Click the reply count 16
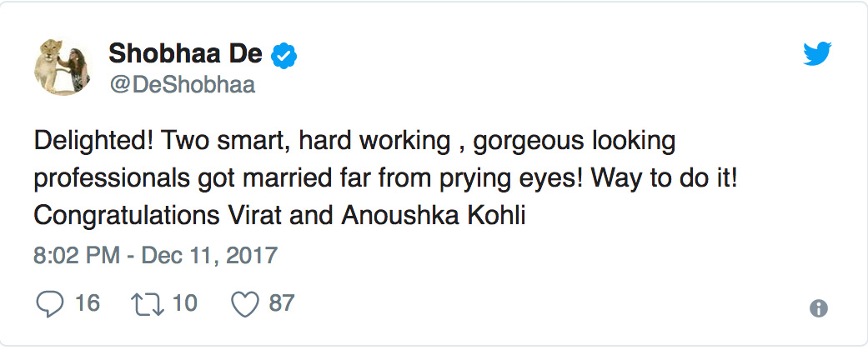Screen dimensions: 868x355 [x=88, y=302]
